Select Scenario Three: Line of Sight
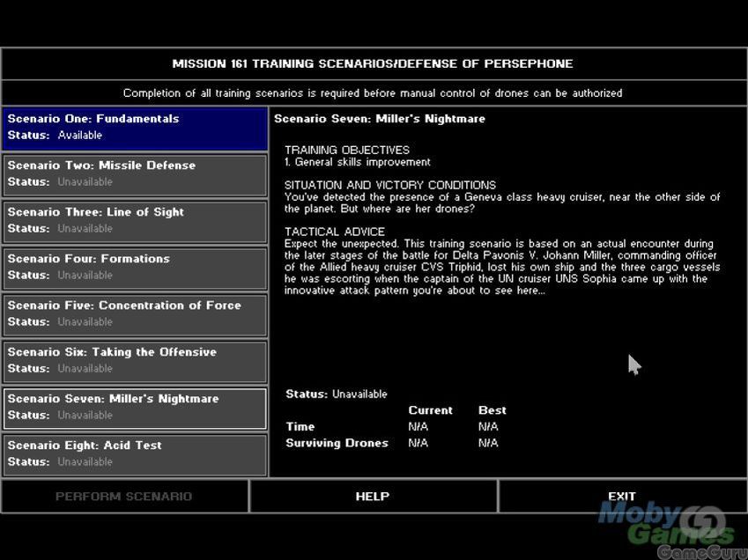Image resolution: width=748 pixels, height=560 pixels. [135, 222]
